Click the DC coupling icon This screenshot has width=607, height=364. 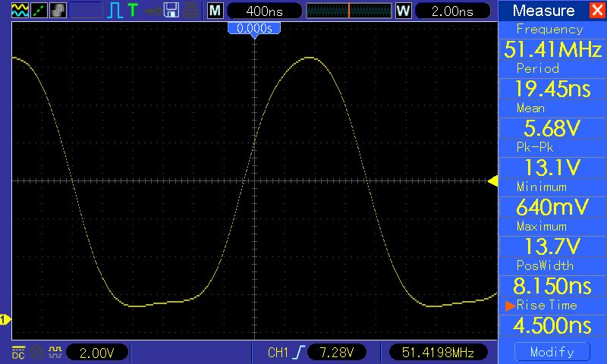pyautogui.click(x=18, y=353)
